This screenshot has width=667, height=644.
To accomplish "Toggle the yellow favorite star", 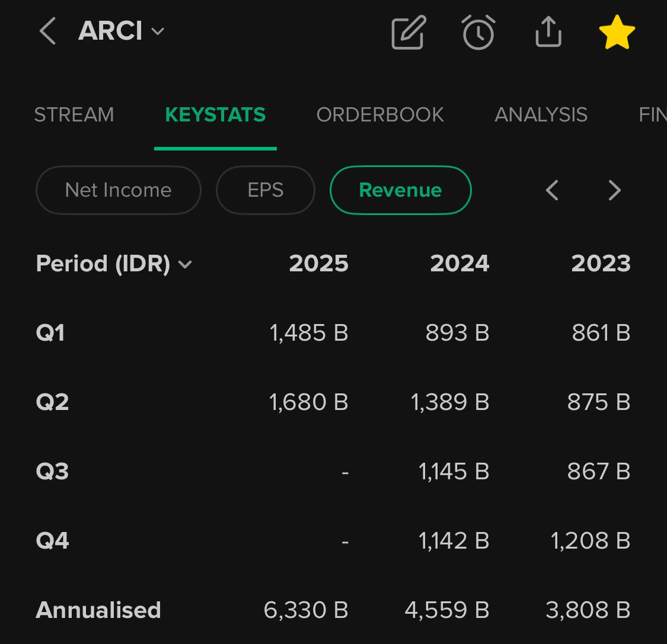I will [617, 32].
